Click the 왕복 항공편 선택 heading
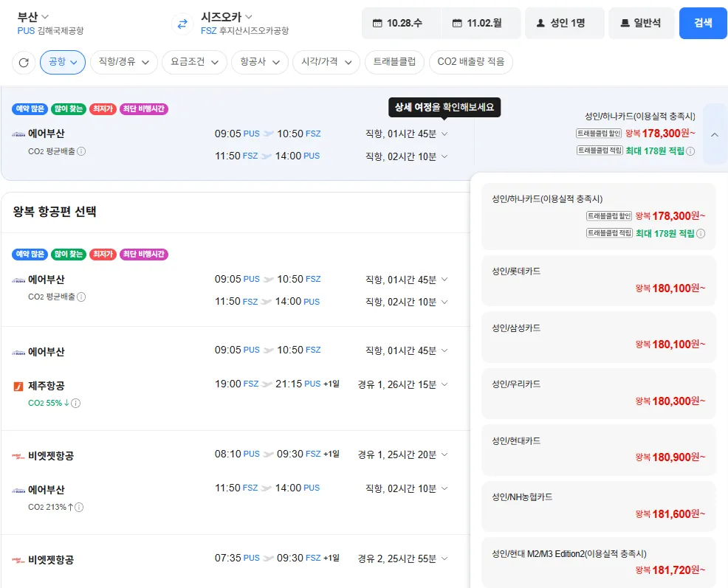The width and height of the screenshot is (728, 588). (55, 212)
